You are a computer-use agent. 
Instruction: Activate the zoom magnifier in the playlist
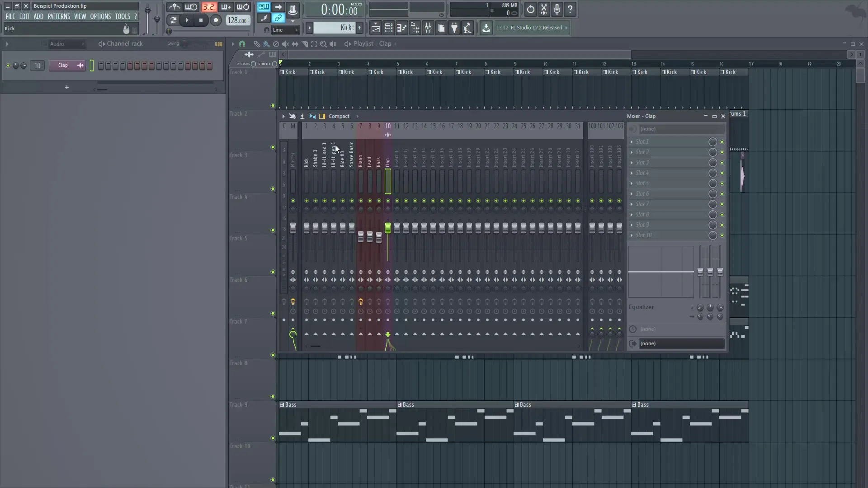coord(324,44)
